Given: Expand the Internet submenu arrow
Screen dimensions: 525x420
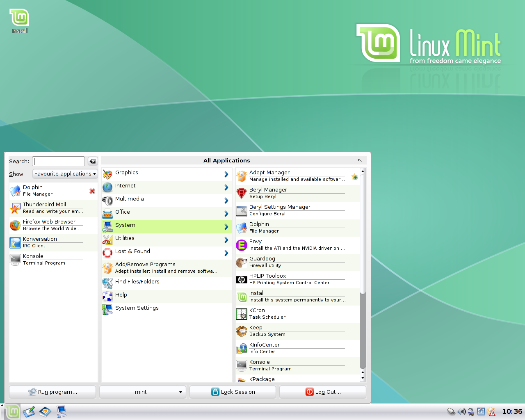Looking at the screenshot, I should 226,187.
